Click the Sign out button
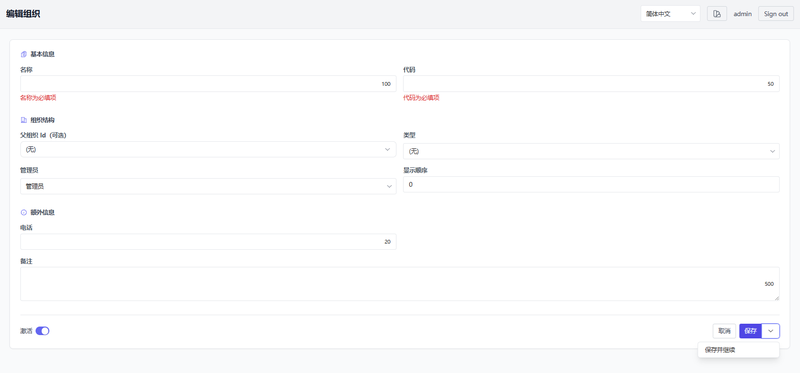The height and width of the screenshot is (373, 800). click(x=776, y=14)
